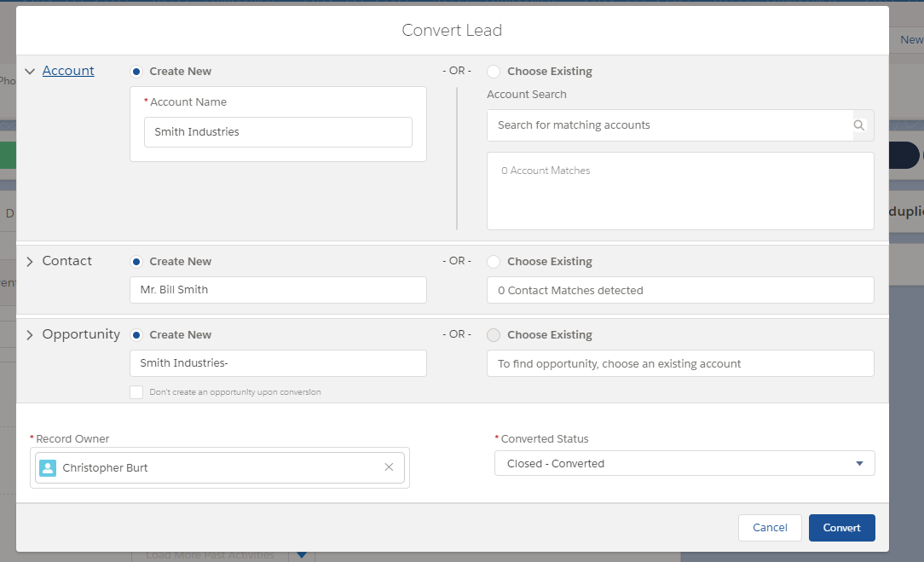Image resolution: width=924 pixels, height=562 pixels.
Task: Click the user avatar icon beside Christopher Burt
Action: (48, 467)
